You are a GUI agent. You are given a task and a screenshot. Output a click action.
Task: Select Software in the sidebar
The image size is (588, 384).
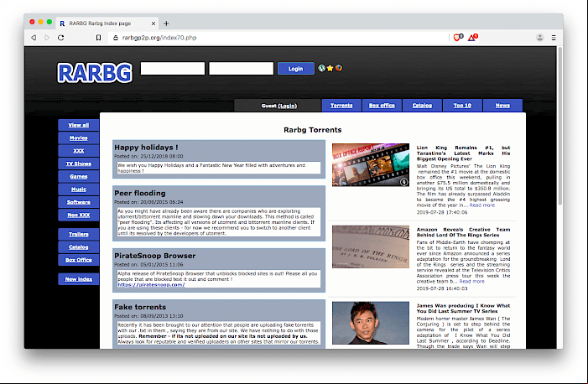[x=79, y=202]
